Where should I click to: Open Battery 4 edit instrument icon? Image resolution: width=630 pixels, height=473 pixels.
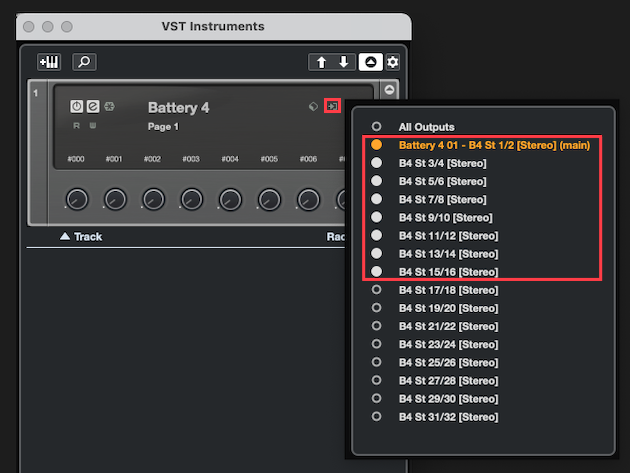(93, 106)
